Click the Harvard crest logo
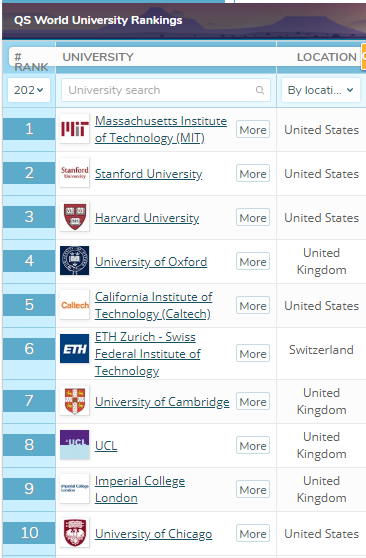The height and width of the screenshot is (558, 366). tap(74, 217)
